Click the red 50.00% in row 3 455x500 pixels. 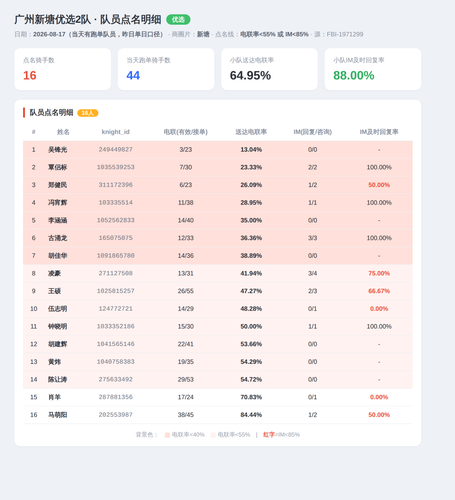379,185
